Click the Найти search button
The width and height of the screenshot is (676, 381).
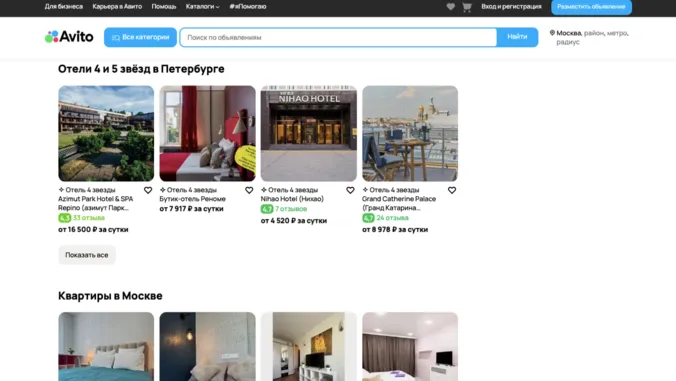(517, 37)
